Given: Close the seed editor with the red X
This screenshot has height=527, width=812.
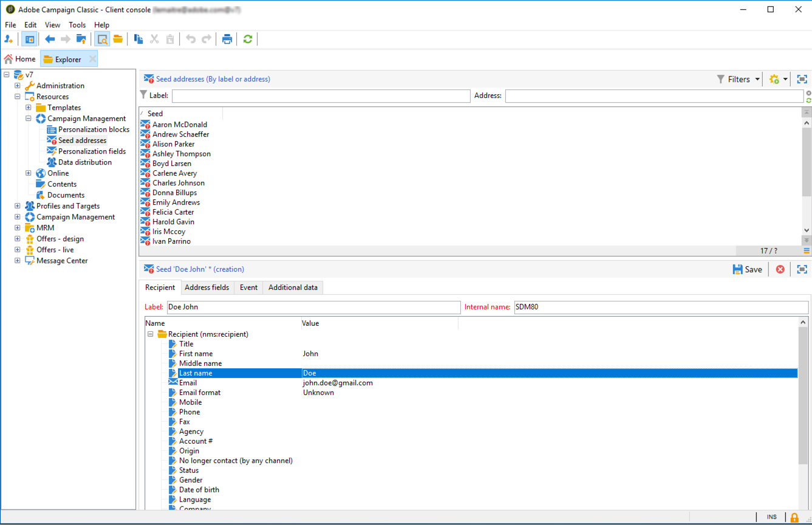Looking at the screenshot, I should (x=780, y=269).
